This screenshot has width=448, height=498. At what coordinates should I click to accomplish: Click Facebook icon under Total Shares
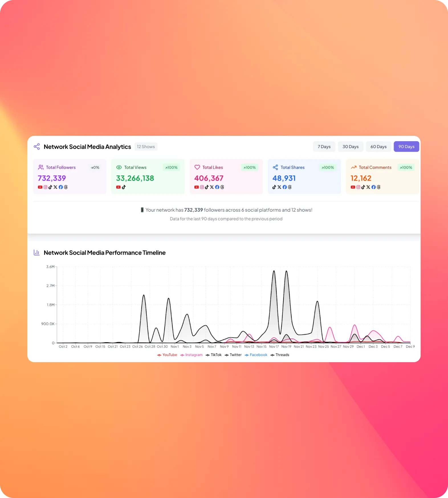click(285, 187)
